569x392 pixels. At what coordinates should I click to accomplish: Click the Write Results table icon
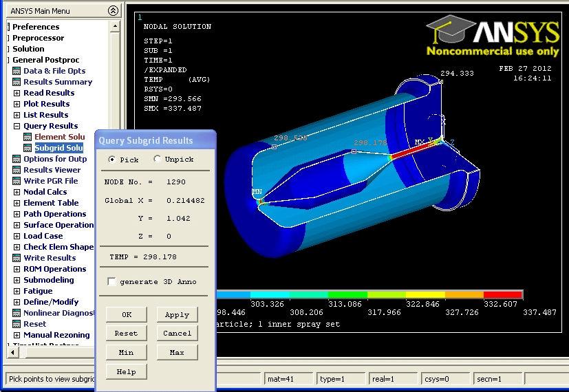(17, 258)
